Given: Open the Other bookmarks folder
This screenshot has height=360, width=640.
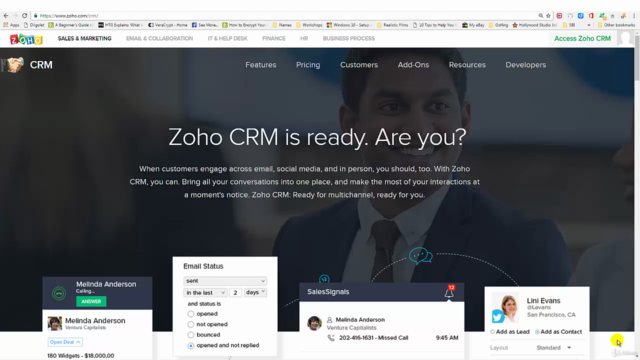Looking at the screenshot, I should click(616, 25).
